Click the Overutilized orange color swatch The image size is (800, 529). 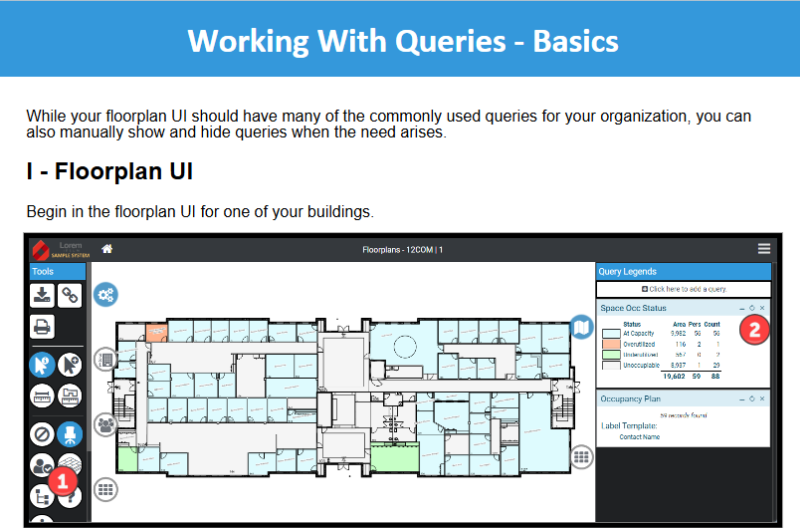pyautogui.click(x=610, y=344)
